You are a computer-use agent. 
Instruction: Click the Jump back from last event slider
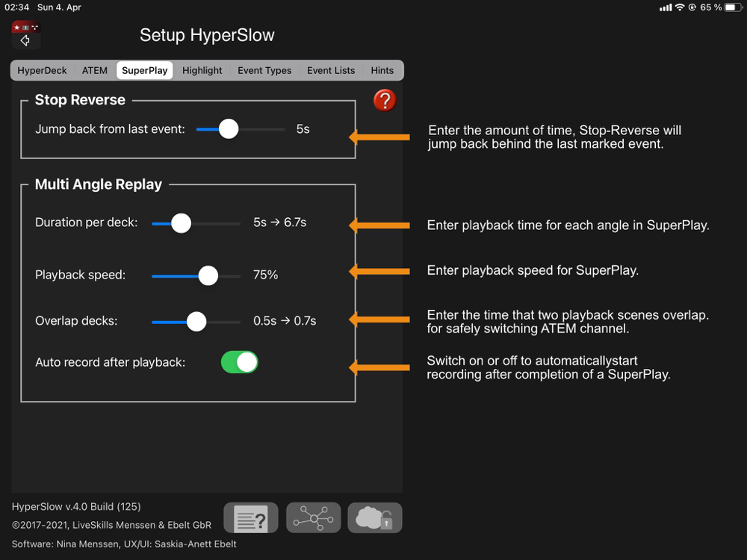point(241,129)
